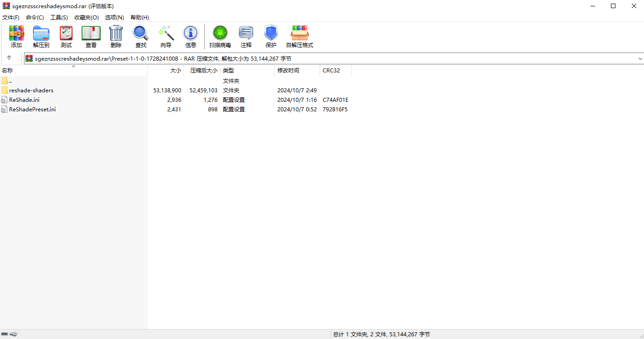Click the WinRAR icon in address bar

coord(29,58)
